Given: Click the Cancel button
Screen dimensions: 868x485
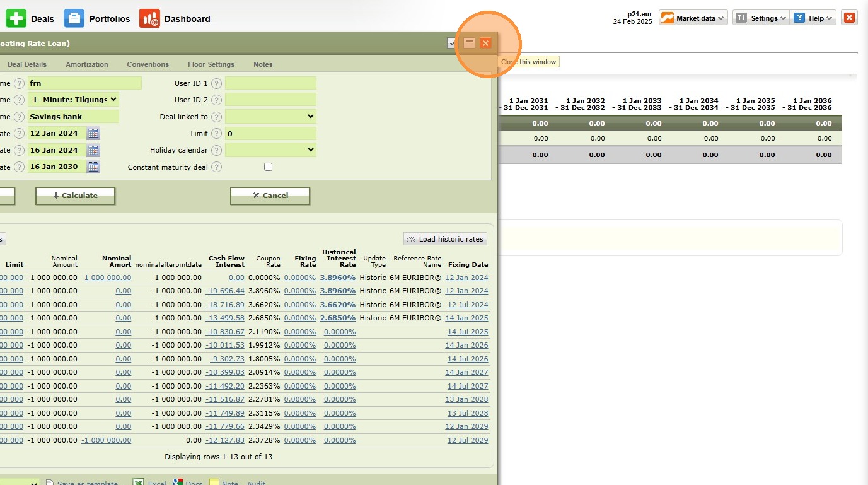Looking at the screenshot, I should [x=270, y=196].
